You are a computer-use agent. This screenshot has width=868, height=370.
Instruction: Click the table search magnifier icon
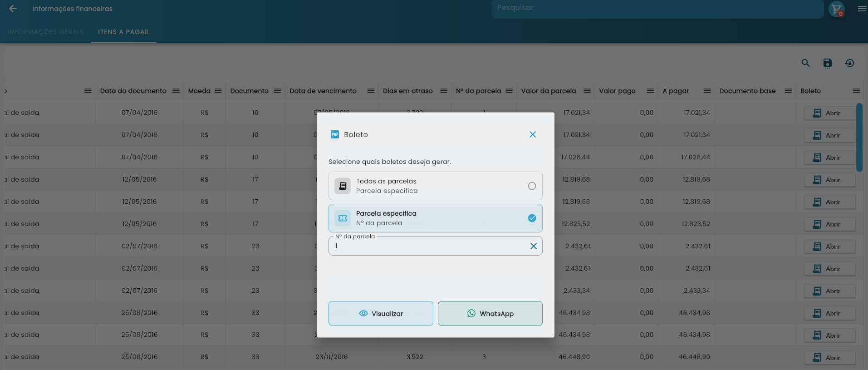click(x=805, y=63)
